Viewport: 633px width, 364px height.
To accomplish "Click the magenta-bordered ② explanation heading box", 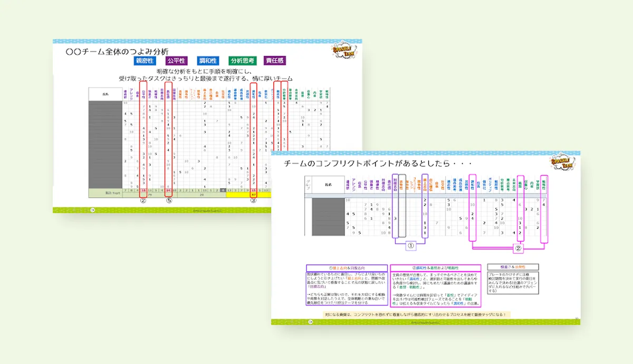I will pyautogui.click(x=435, y=267).
